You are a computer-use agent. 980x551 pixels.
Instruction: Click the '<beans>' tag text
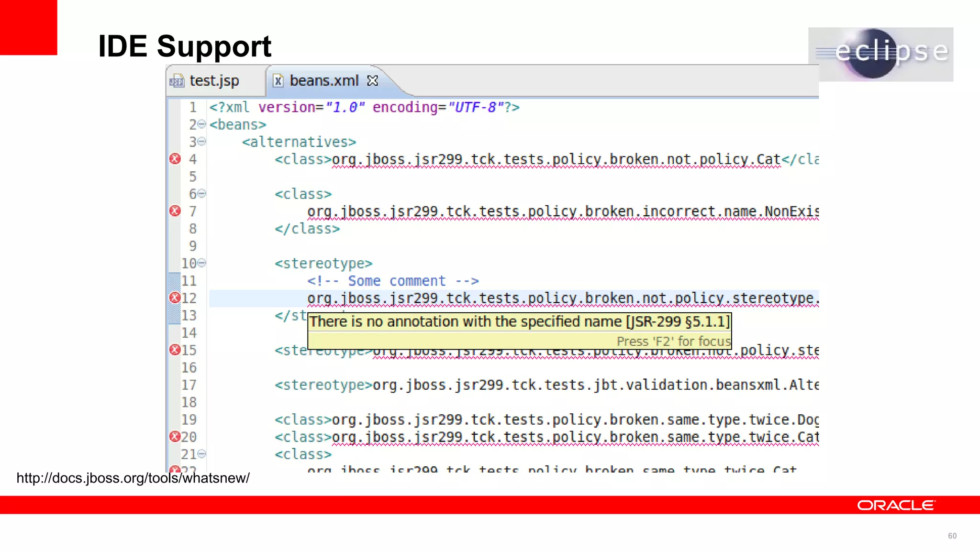[x=238, y=125]
